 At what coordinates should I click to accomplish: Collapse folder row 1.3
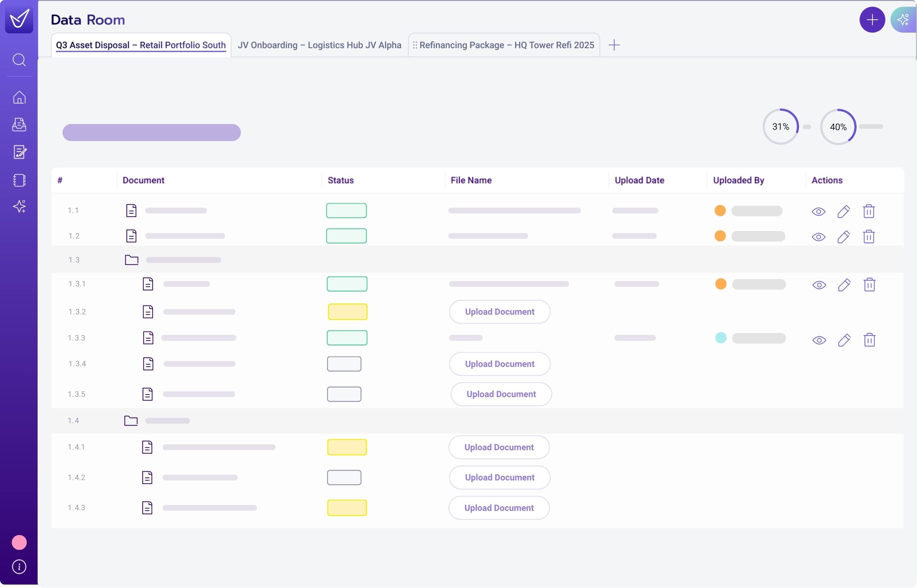pyautogui.click(x=131, y=260)
